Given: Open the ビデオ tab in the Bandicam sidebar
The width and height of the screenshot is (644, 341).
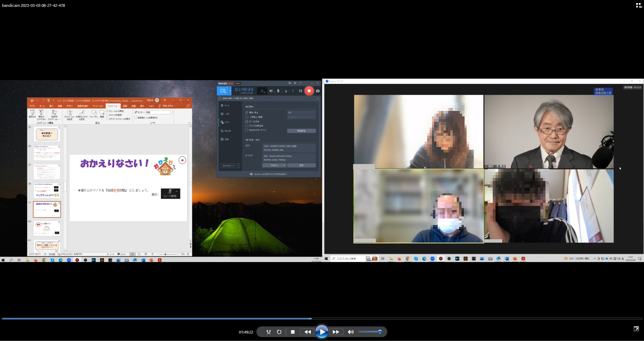Looking at the screenshot, I should click(225, 122).
